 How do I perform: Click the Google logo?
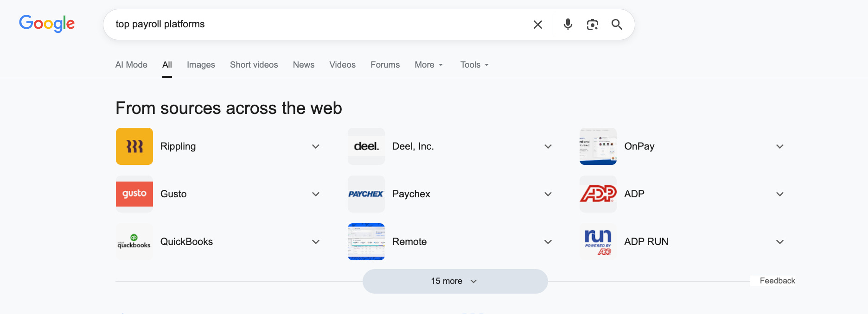click(x=47, y=24)
